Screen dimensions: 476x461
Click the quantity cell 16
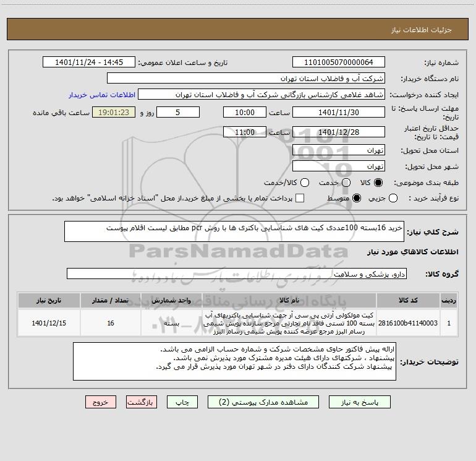click(111, 323)
